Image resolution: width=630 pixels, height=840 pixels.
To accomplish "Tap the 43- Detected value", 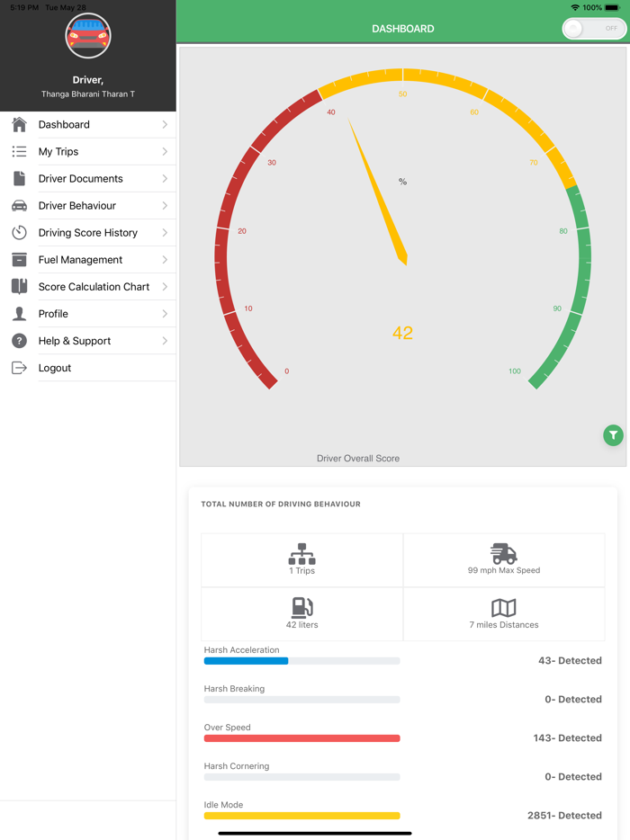I will (x=570, y=660).
